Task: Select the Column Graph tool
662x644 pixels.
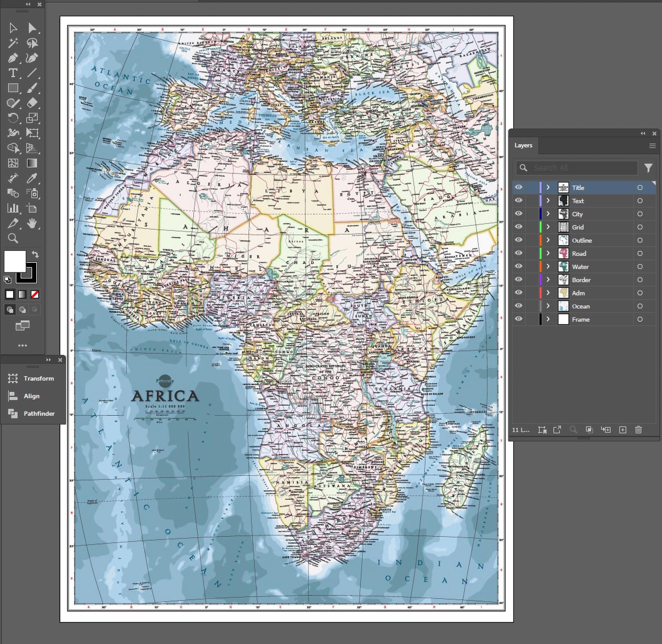Action: coord(13,208)
